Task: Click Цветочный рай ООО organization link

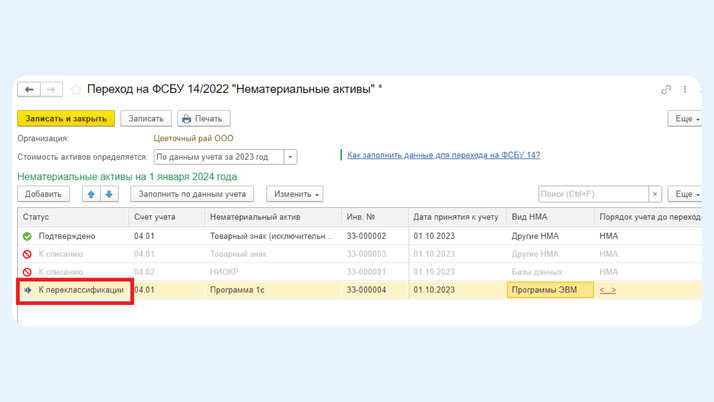Action: click(194, 138)
